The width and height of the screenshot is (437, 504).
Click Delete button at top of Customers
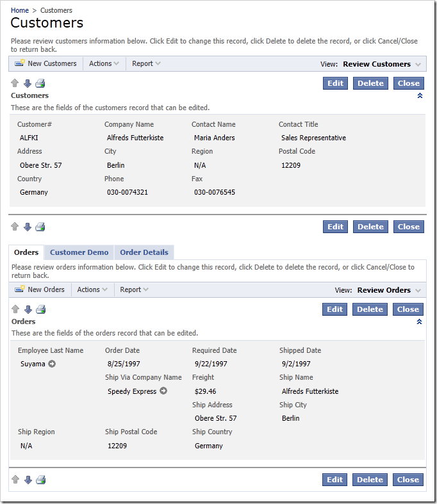(x=370, y=83)
